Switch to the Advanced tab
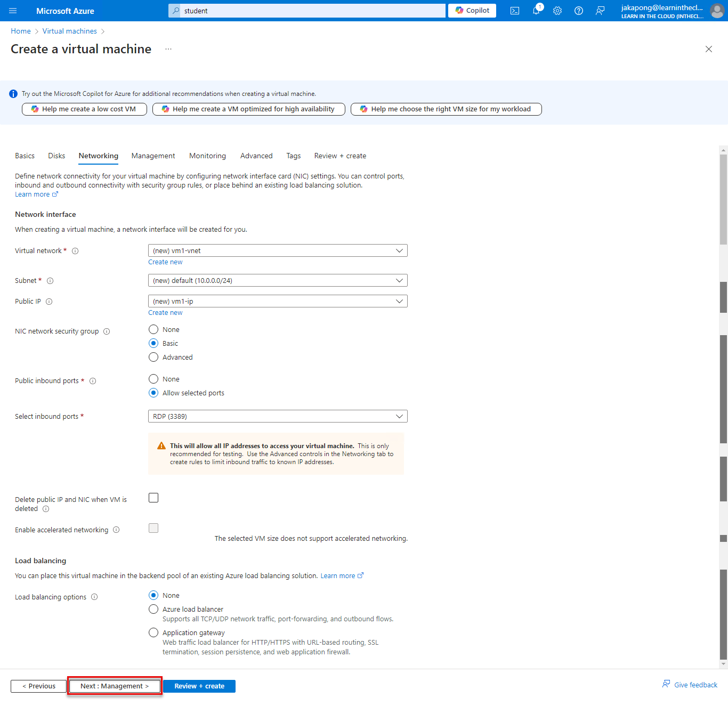The image size is (728, 706). tap(256, 156)
